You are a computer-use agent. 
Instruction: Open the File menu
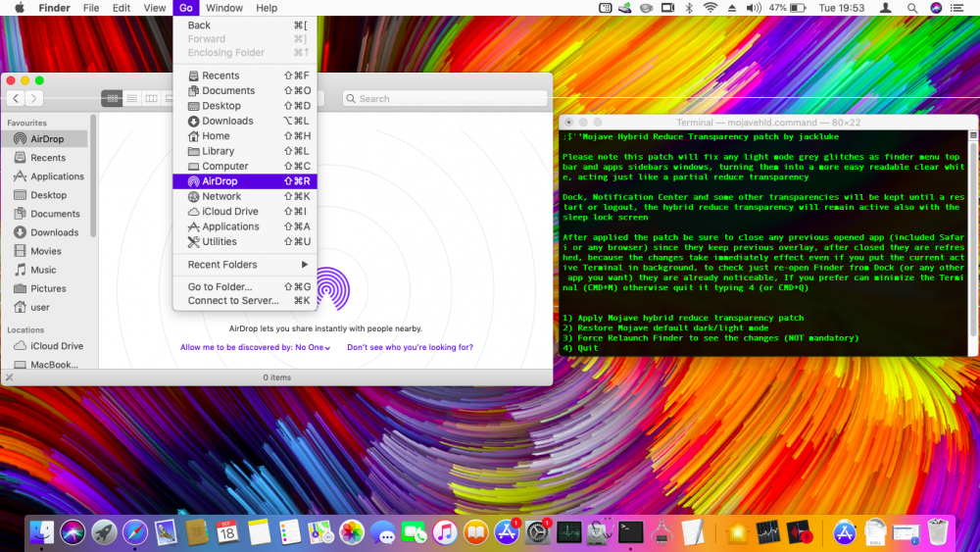[91, 8]
